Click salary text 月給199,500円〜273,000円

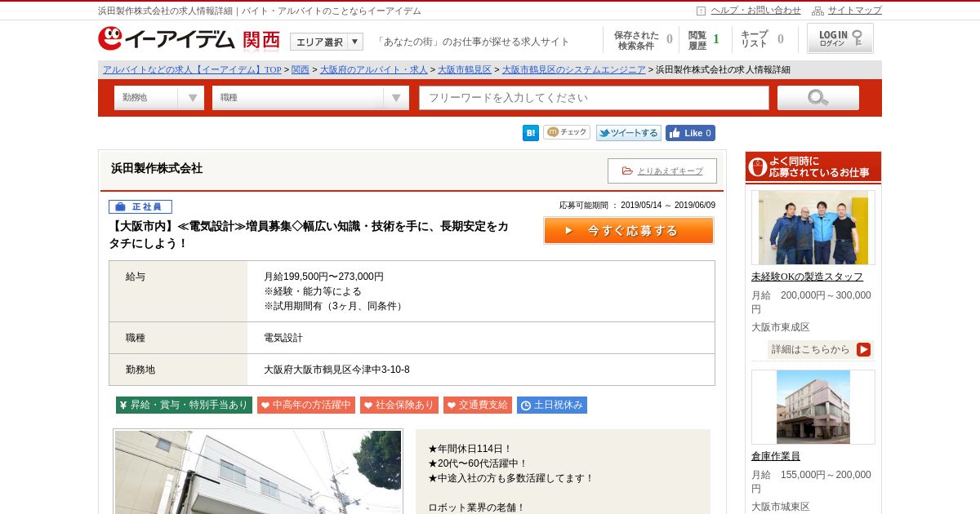coord(323,277)
